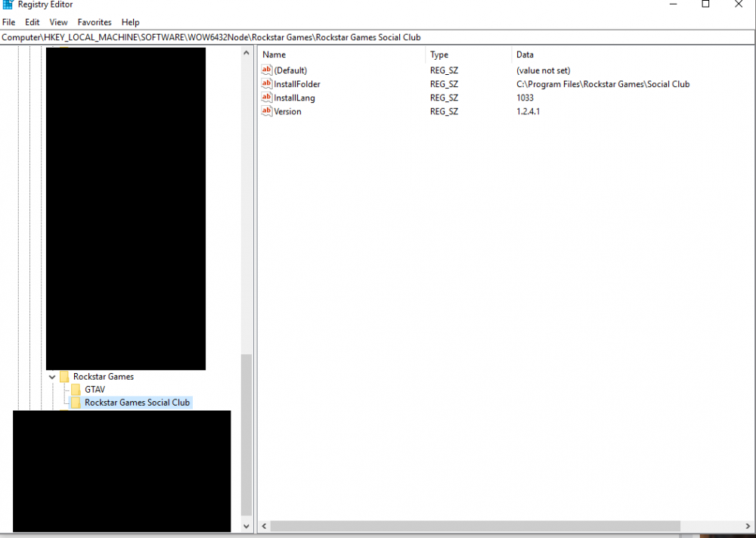Open the Favorites menu
The image size is (756, 538).
94,22
